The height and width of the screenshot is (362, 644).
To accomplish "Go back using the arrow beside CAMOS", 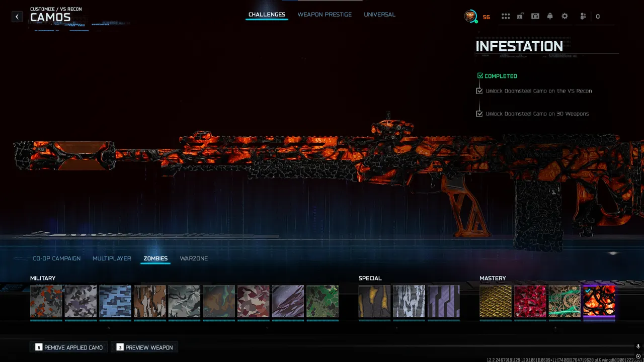I will point(17,17).
